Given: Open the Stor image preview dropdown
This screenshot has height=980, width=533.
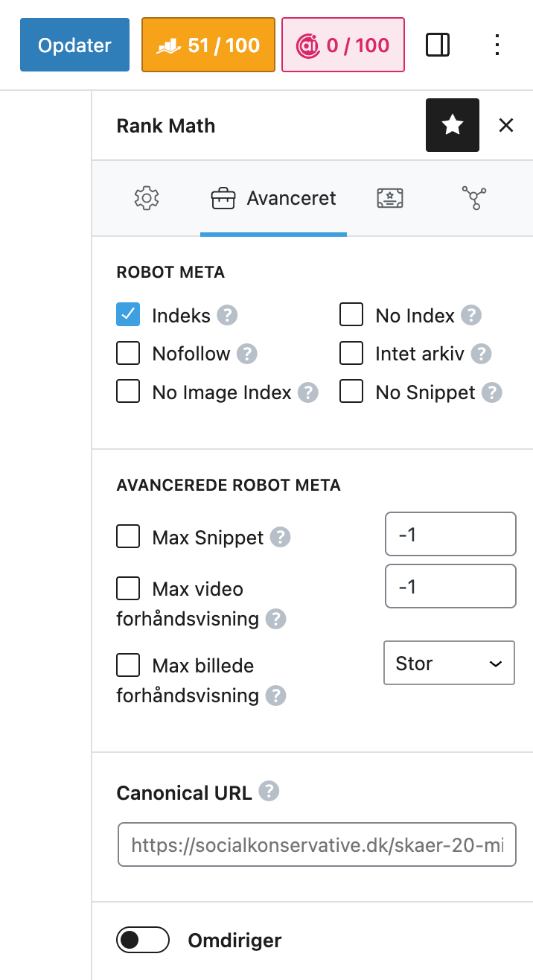Looking at the screenshot, I should coord(449,663).
